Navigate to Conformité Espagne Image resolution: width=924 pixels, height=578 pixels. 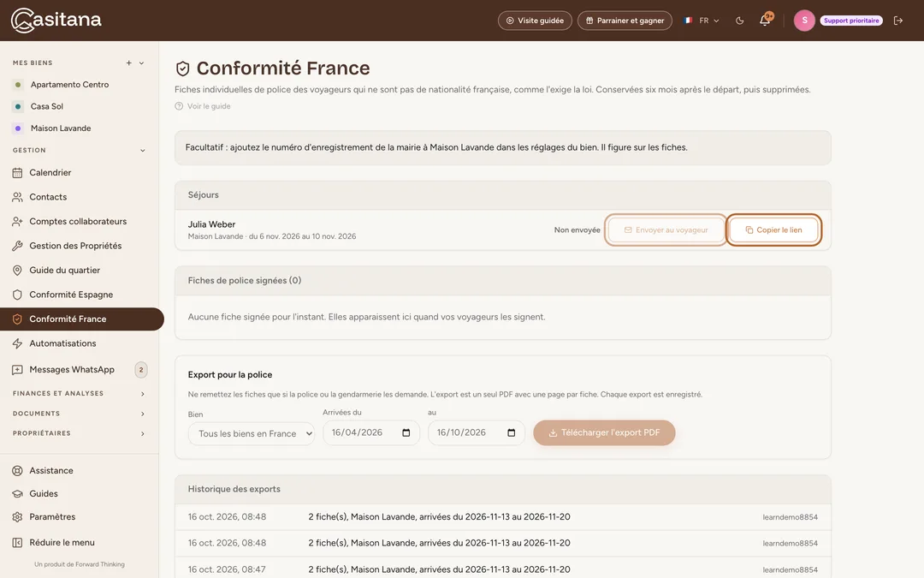(80, 295)
